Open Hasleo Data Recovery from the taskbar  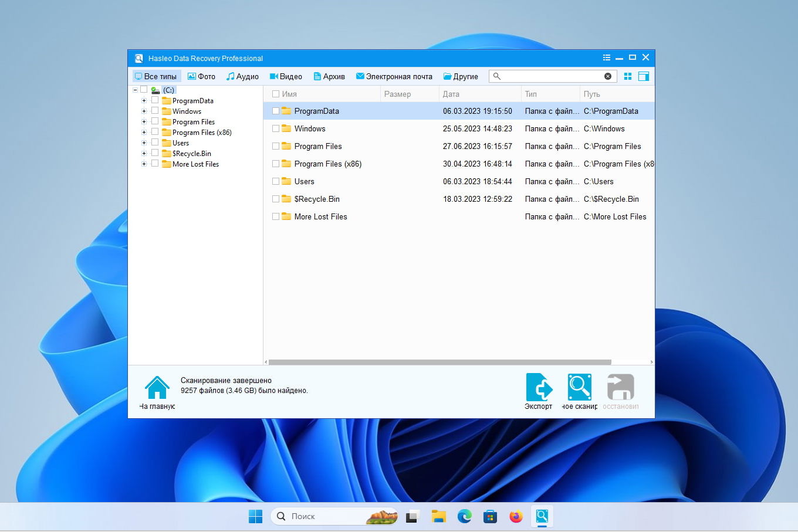[542, 516]
